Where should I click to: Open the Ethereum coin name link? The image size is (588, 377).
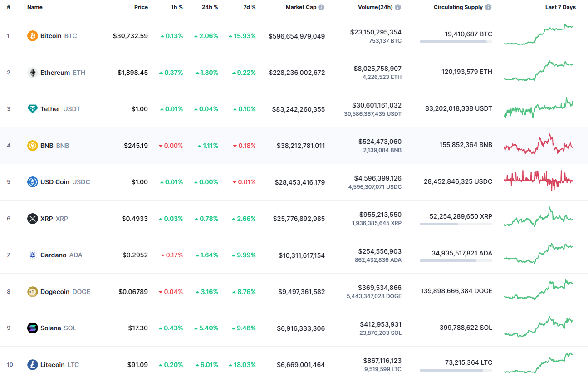click(55, 72)
